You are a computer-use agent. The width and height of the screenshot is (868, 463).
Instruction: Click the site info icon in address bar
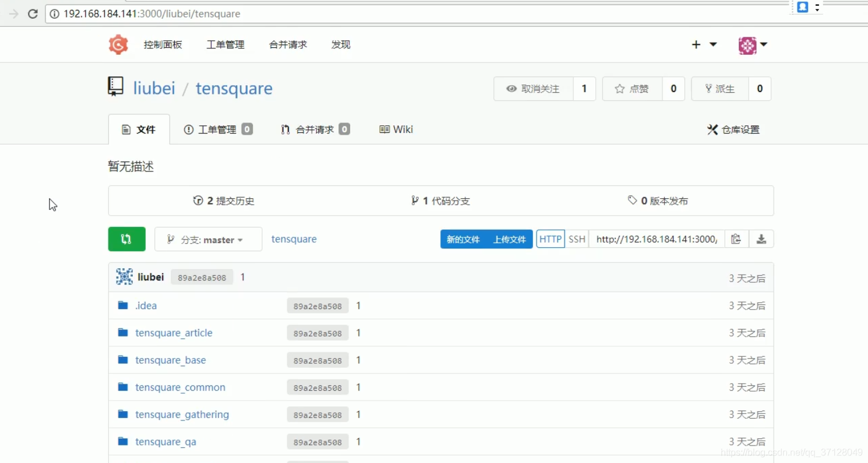(x=54, y=13)
